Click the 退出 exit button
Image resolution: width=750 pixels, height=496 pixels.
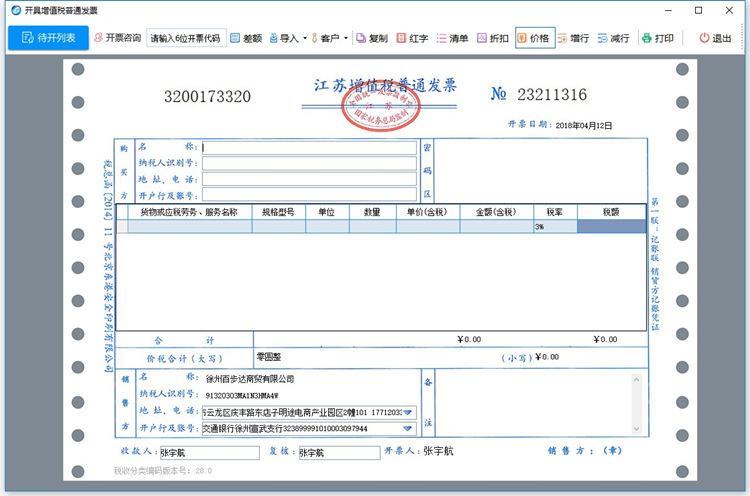(x=715, y=38)
